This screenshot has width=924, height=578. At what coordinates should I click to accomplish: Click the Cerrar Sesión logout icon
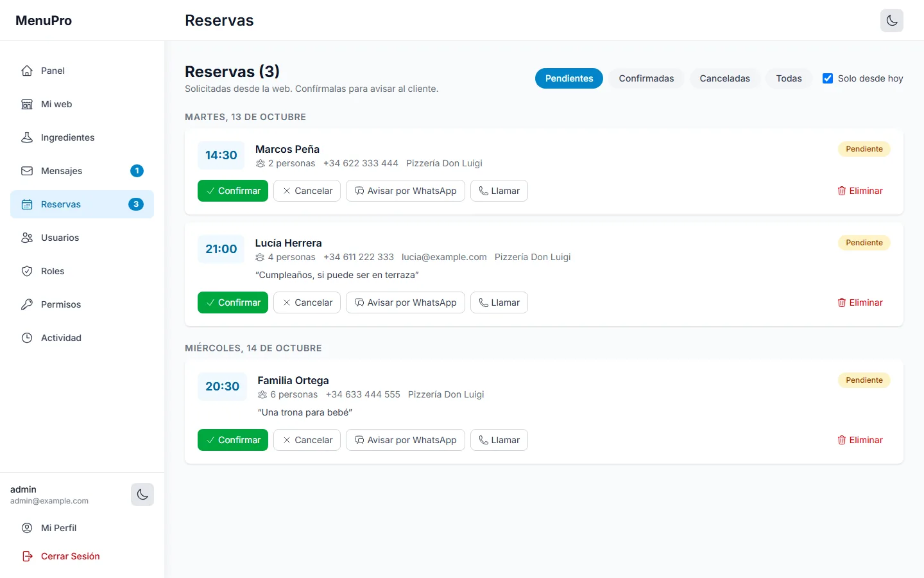pyautogui.click(x=27, y=556)
